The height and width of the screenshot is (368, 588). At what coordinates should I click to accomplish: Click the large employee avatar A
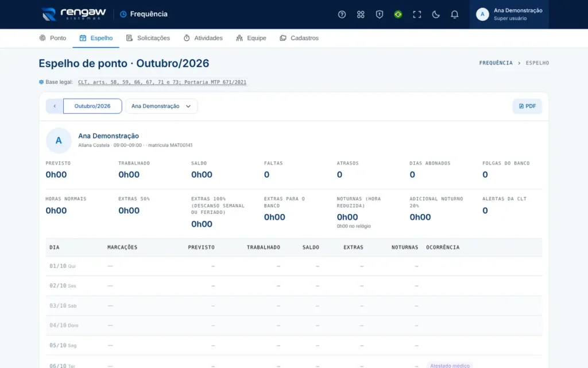click(x=59, y=140)
